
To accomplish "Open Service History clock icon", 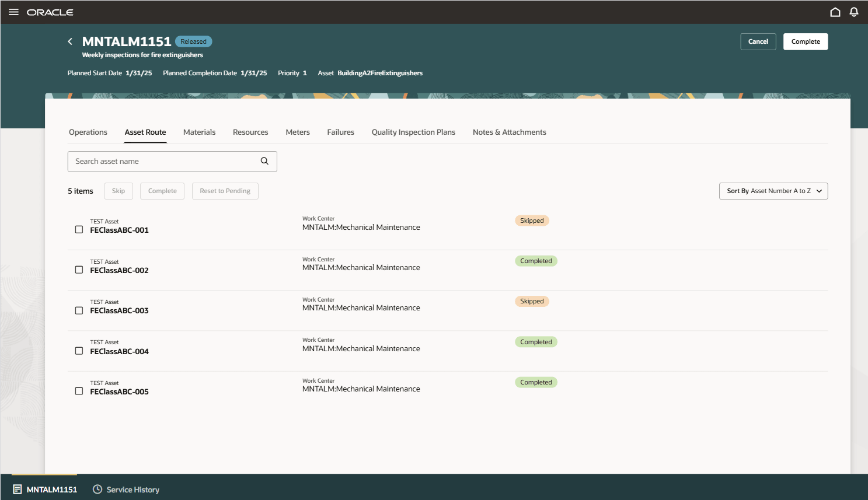I will (97, 489).
